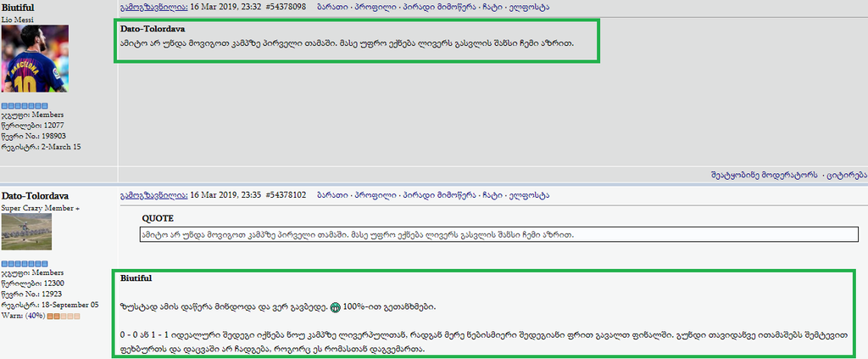Click the blue rank pips under Dato-Tolordava's avatar
The height and width of the screenshot is (359, 868).
tap(25, 264)
